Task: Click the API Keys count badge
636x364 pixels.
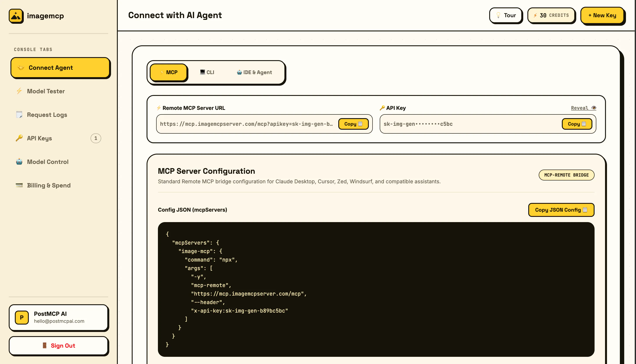Action: coord(96,138)
